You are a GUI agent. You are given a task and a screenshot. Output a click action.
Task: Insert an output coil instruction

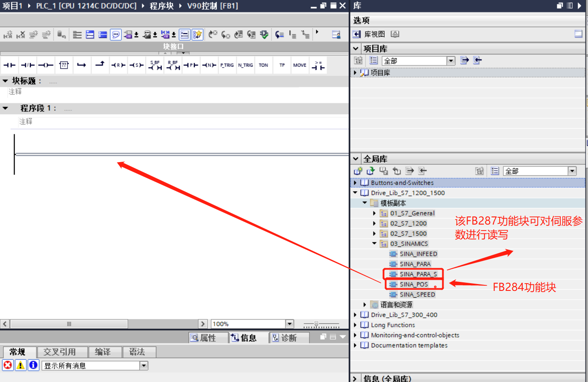[46, 65]
